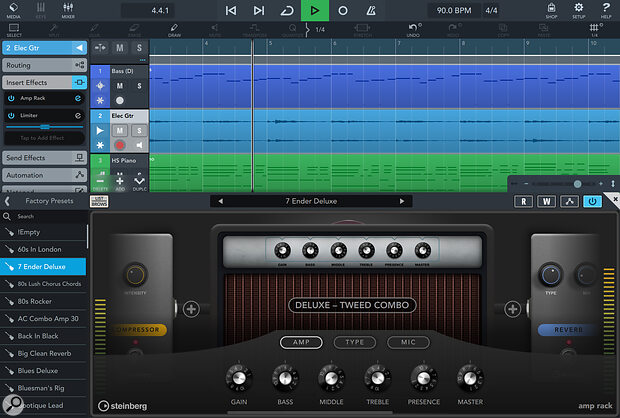Screen dimensions: 620x418
Task: Bypass the Limiter insert effect
Action: click(11, 115)
